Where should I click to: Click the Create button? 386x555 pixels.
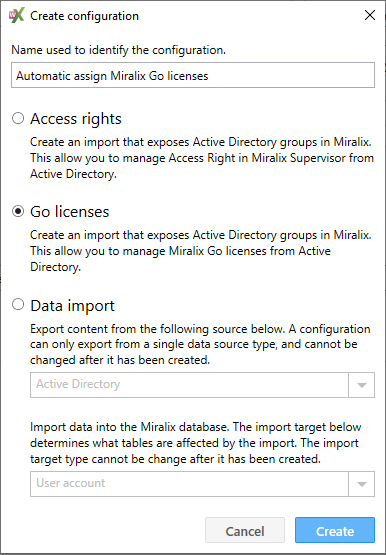pyautogui.click(x=335, y=530)
